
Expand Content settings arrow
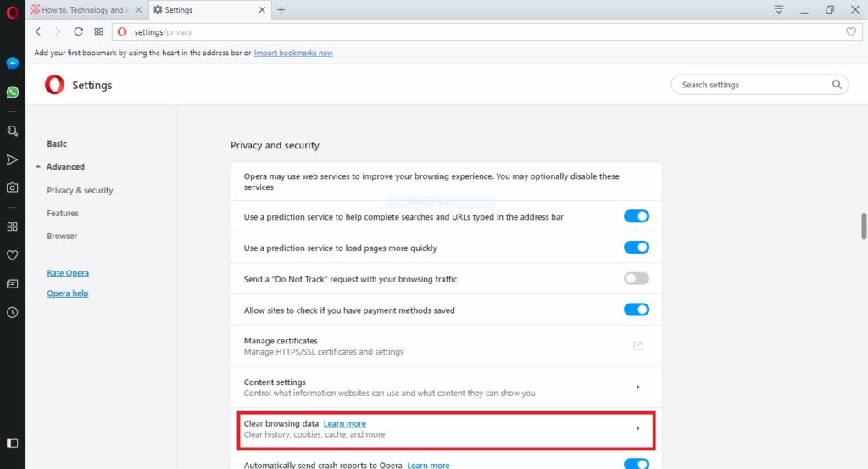(637, 387)
